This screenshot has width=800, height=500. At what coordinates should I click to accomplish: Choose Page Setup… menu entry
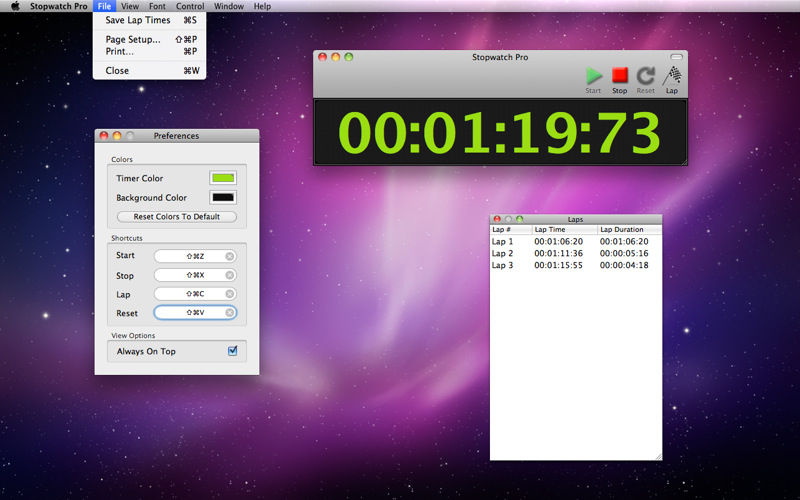149,39
